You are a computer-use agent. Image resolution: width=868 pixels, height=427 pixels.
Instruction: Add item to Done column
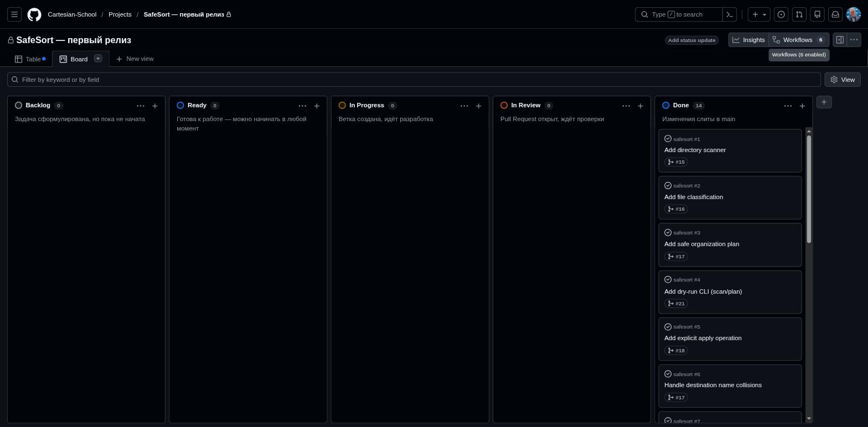pyautogui.click(x=802, y=106)
